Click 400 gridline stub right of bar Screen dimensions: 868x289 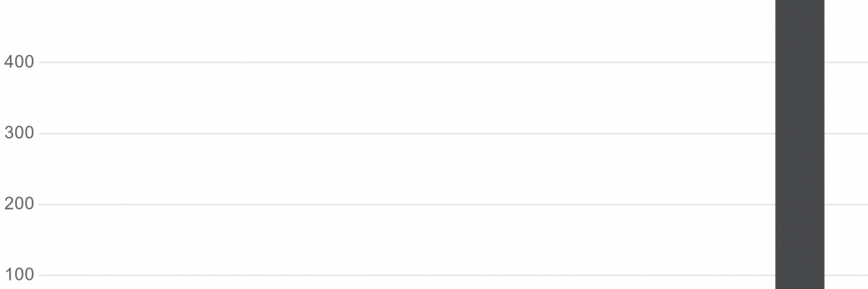846,62
